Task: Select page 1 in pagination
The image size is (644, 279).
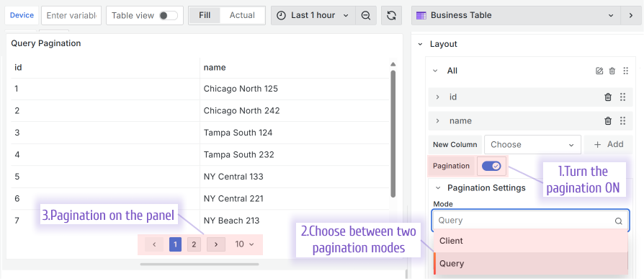Action: coord(175,244)
